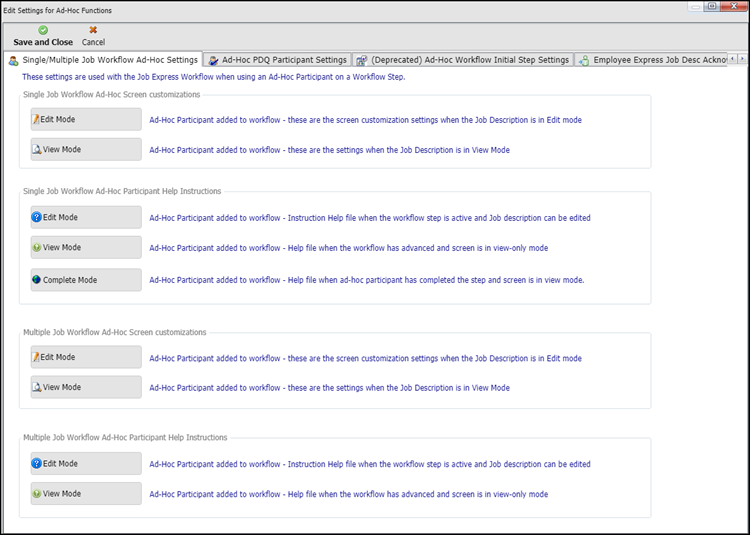Open Edit Mode under Single Job Screen customizations

[x=86, y=120]
